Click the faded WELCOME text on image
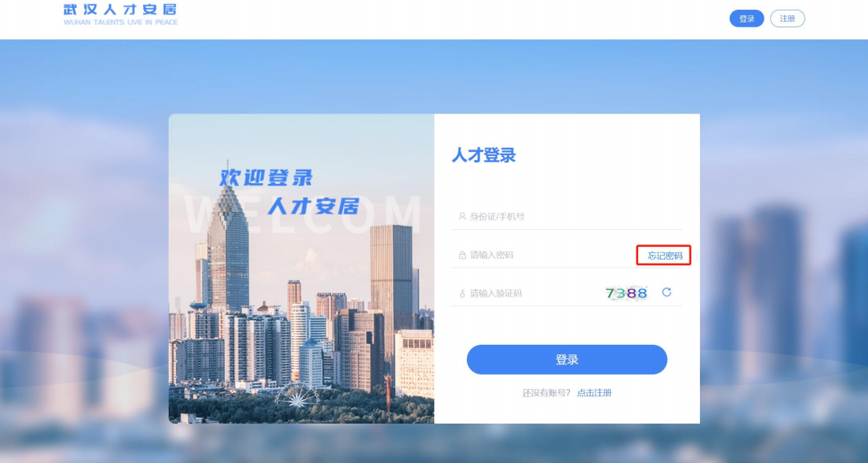This screenshot has width=868, height=463. 303,215
